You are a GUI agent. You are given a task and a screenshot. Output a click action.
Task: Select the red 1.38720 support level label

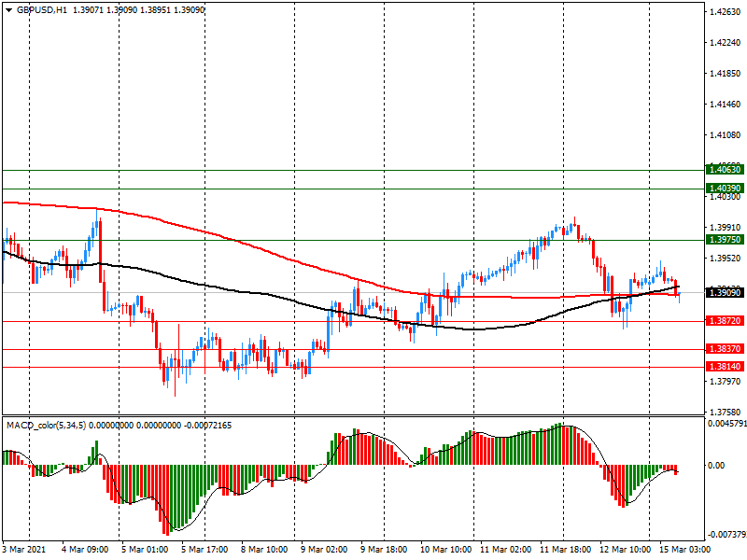coord(725,321)
